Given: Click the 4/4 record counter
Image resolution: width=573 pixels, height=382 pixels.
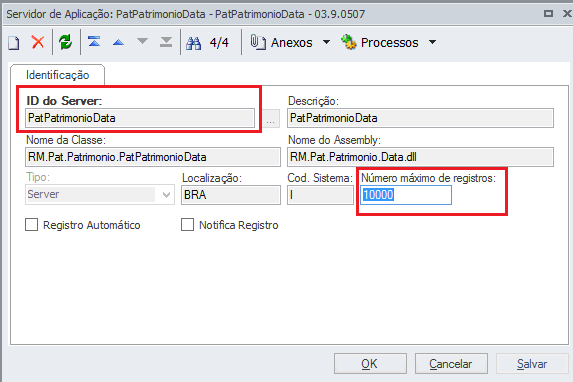Looking at the screenshot, I should [x=219, y=43].
